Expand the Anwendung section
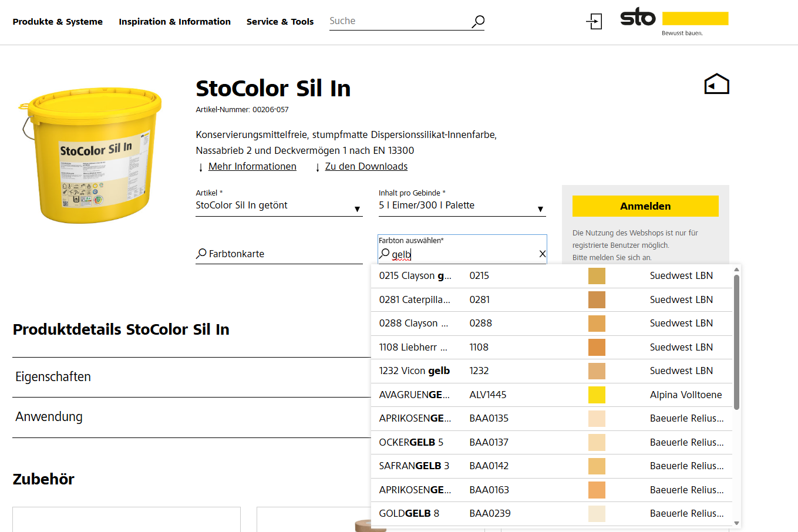798x532 pixels. point(191,417)
